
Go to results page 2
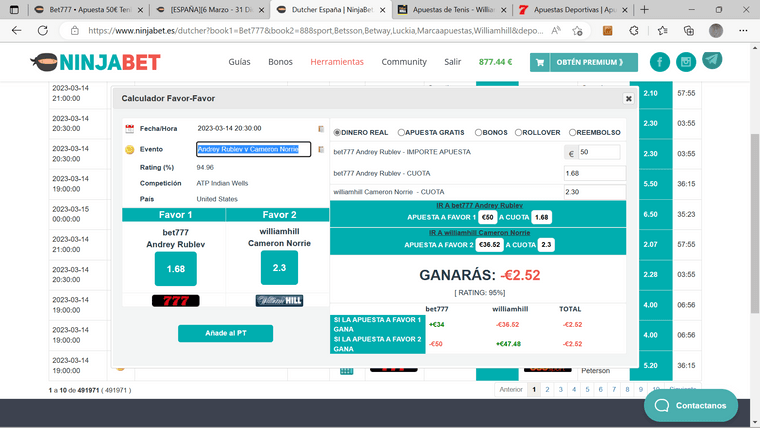[547, 389]
